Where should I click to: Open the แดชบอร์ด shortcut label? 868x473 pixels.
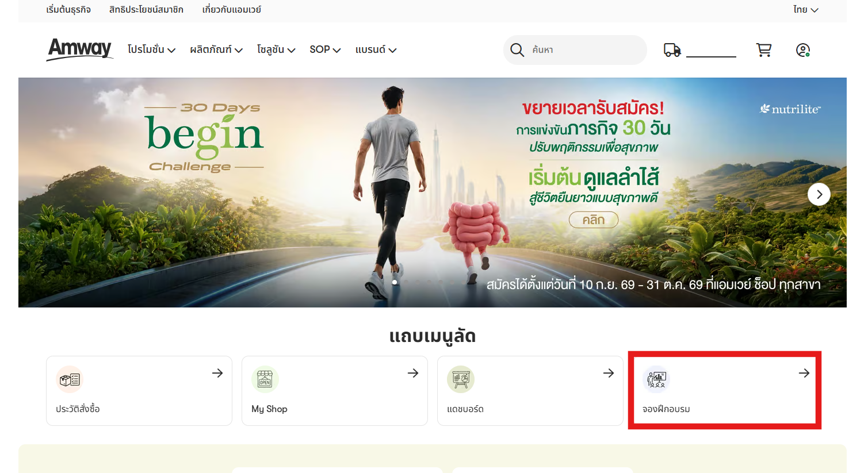pos(465,409)
